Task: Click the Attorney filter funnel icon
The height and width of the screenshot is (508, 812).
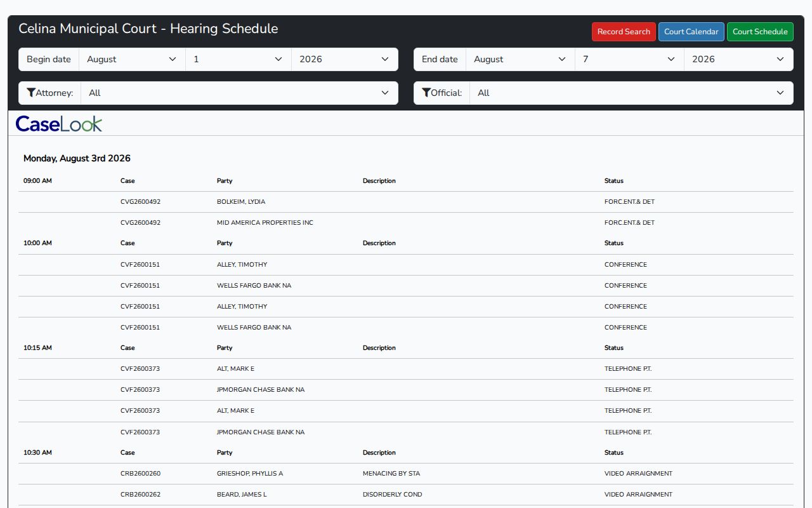Action: 30,93
